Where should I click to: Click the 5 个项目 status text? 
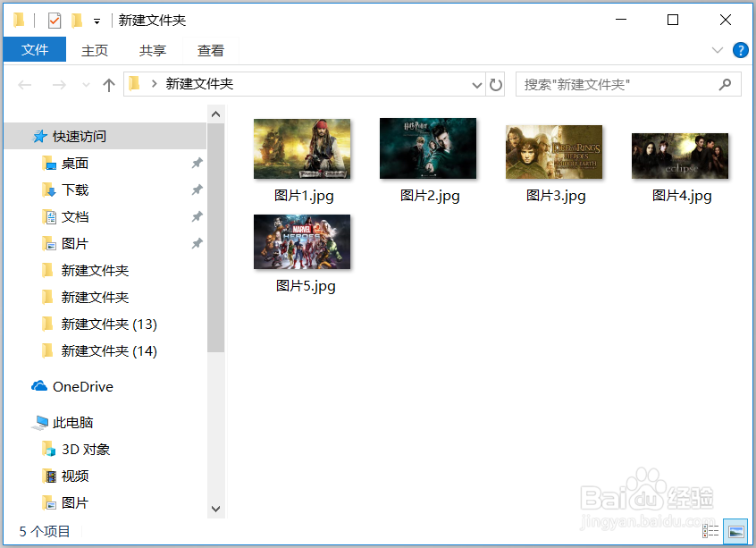(45, 532)
